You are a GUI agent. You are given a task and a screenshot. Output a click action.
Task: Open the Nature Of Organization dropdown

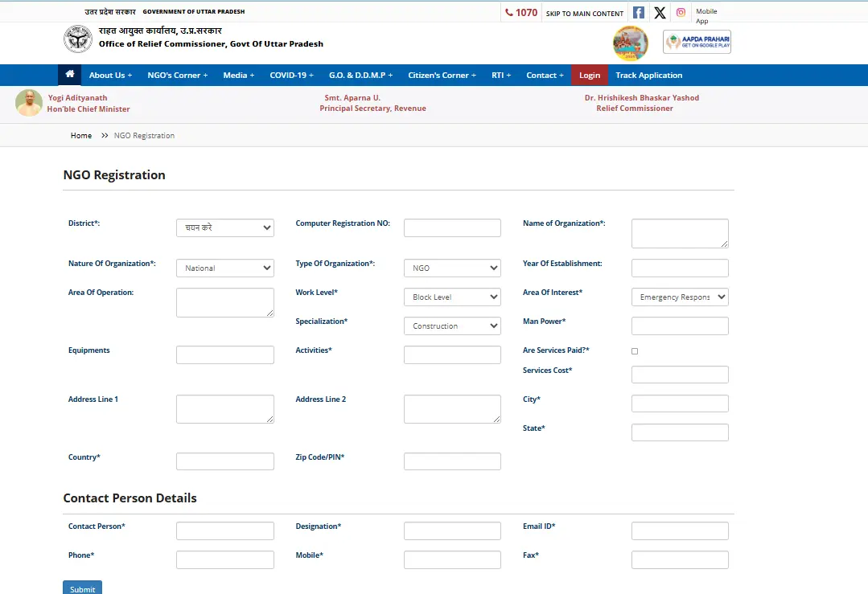click(225, 268)
